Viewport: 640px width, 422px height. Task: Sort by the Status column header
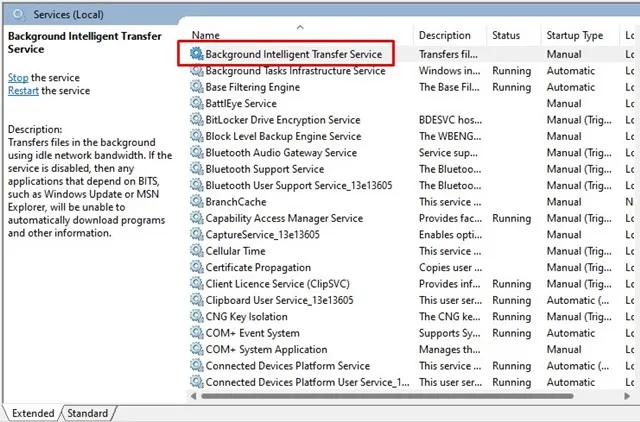point(506,35)
